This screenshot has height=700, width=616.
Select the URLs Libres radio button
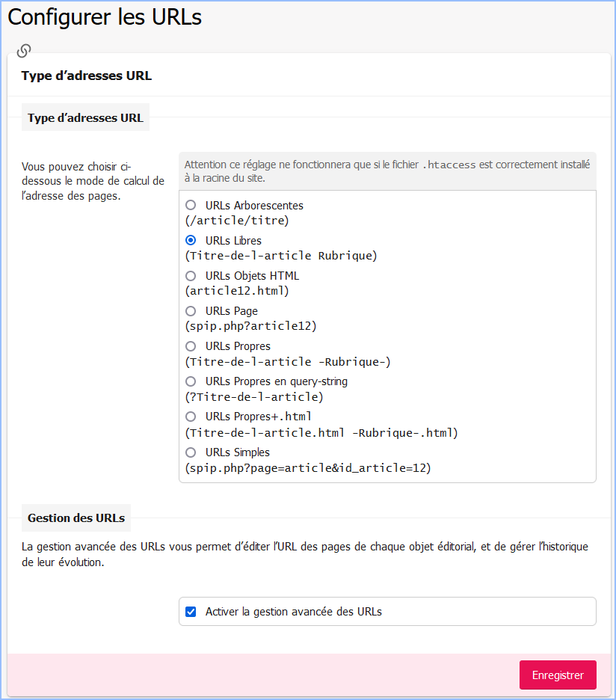pyautogui.click(x=191, y=240)
